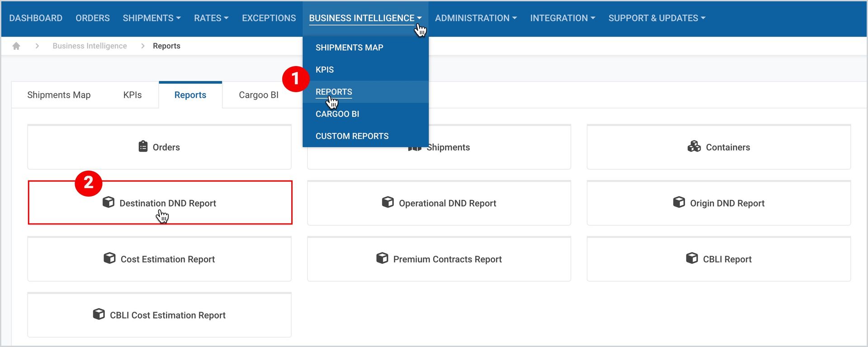Open the Orders report card
Screen dimensions: 868x347
[x=159, y=147]
